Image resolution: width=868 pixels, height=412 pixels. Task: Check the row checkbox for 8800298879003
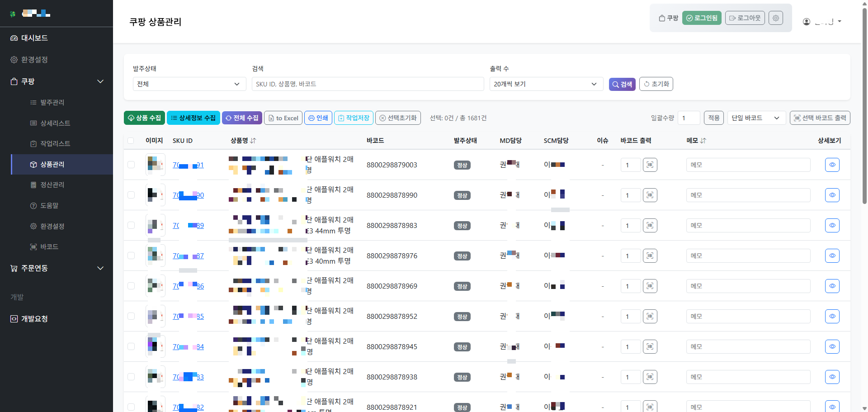131,165
